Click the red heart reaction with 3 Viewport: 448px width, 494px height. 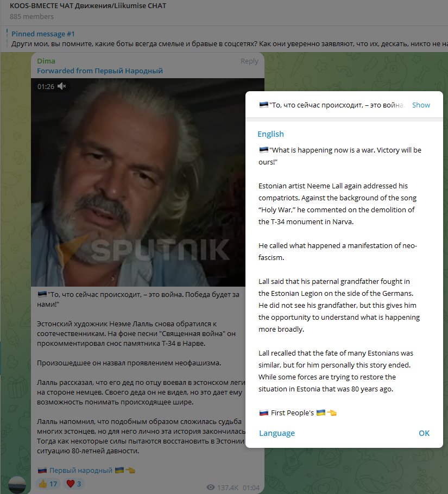pyautogui.click(x=73, y=484)
